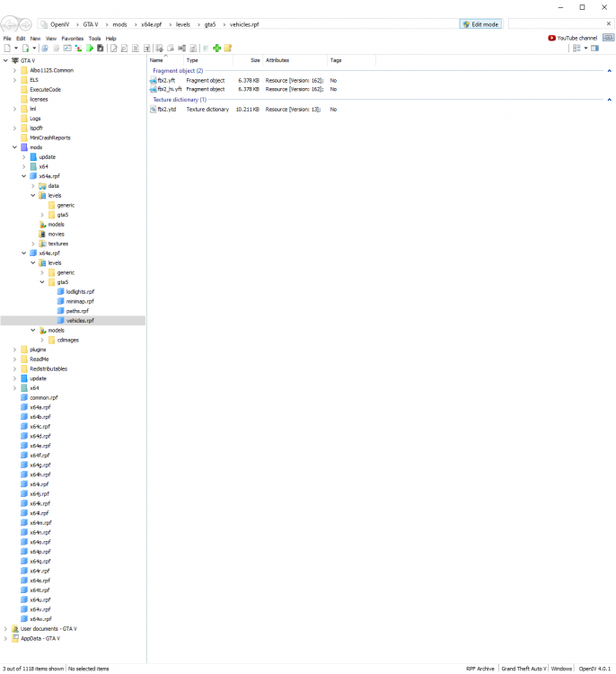This screenshot has height=674, width=616.
Task: Open the Help menu
Action: (110, 39)
